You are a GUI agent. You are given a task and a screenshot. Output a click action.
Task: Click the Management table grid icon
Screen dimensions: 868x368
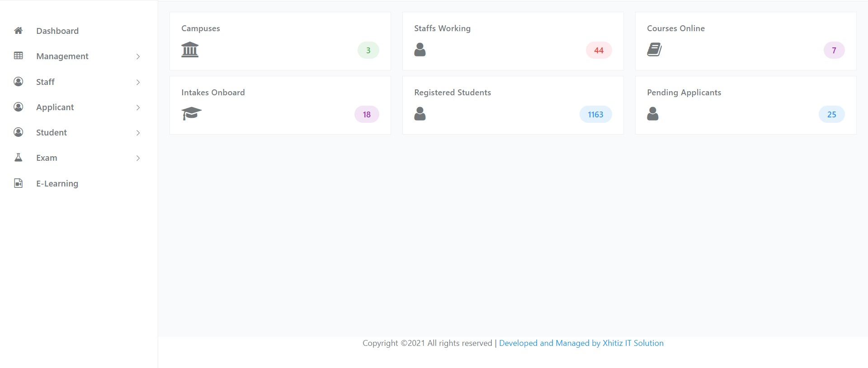click(x=19, y=56)
